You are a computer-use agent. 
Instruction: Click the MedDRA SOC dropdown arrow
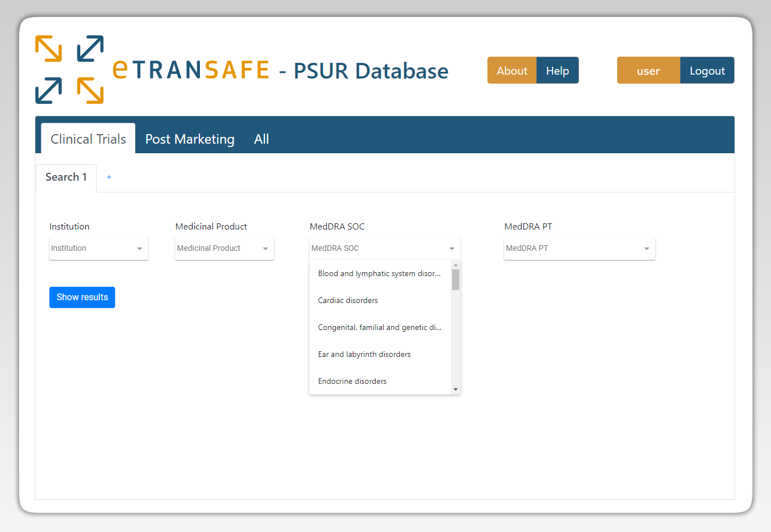(x=451, y=248)
